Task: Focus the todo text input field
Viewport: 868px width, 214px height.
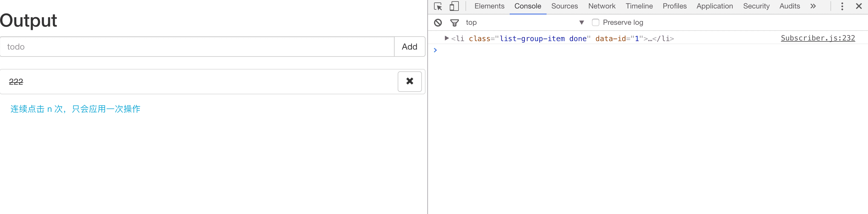Action: coord(197,47)
